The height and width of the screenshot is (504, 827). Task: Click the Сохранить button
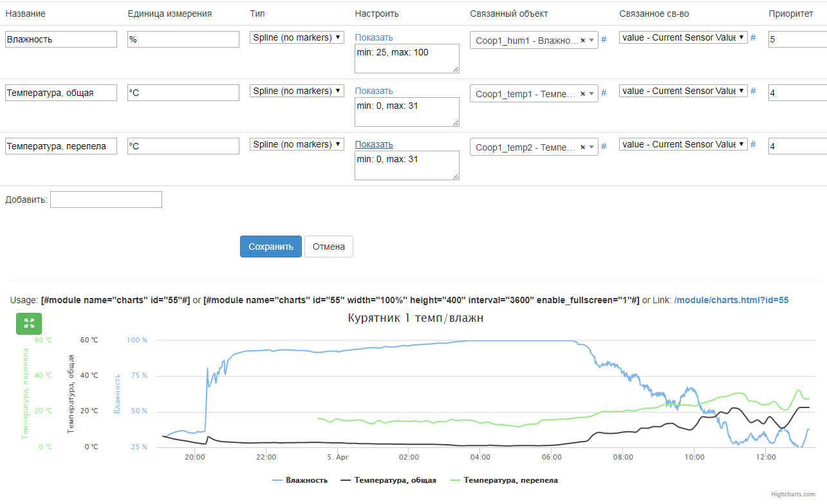coord(271,247)
